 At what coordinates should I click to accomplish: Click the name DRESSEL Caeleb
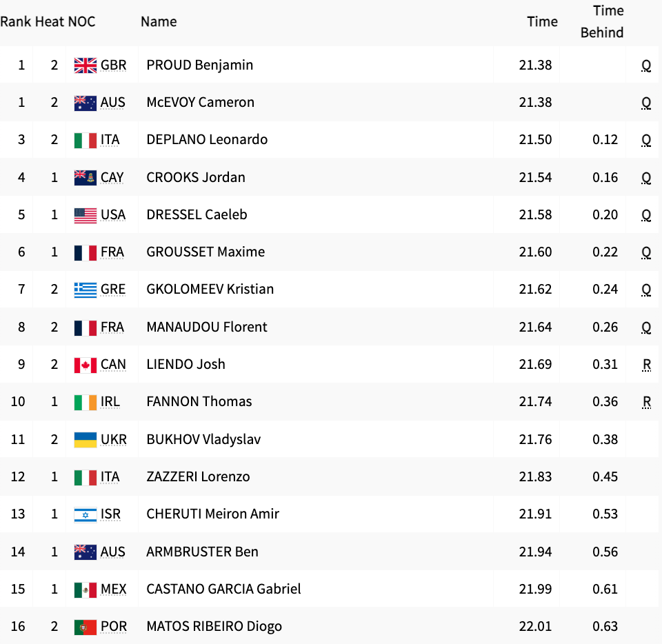click(197, 215)
